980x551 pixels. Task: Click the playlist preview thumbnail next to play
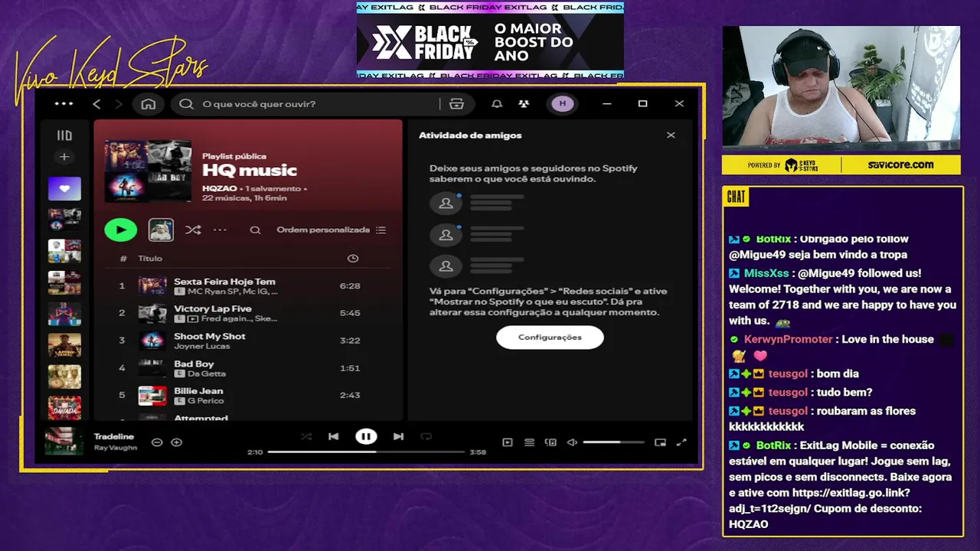161,230
